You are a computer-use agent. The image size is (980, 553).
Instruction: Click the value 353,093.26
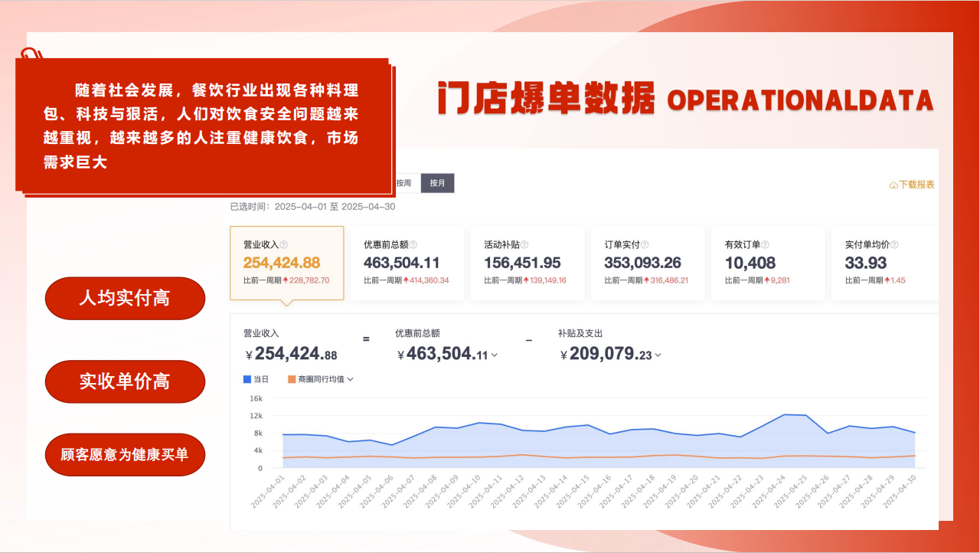(643, 263)
